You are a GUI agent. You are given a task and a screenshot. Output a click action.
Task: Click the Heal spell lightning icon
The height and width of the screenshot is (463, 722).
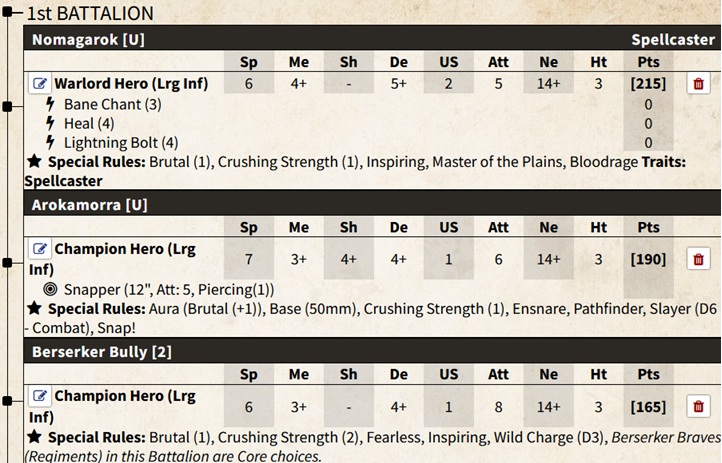50,123
